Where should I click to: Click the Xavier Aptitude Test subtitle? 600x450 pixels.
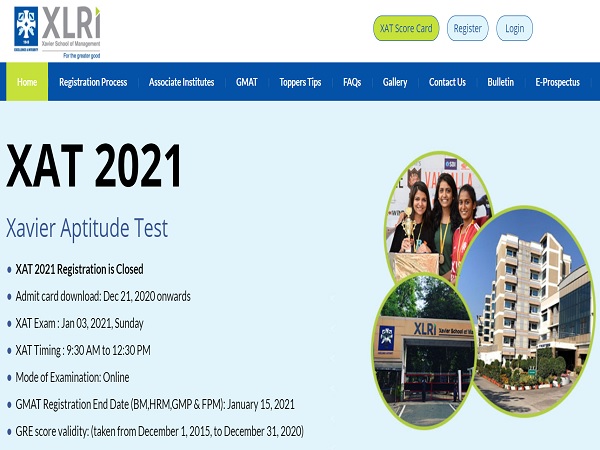click(87, 228)
